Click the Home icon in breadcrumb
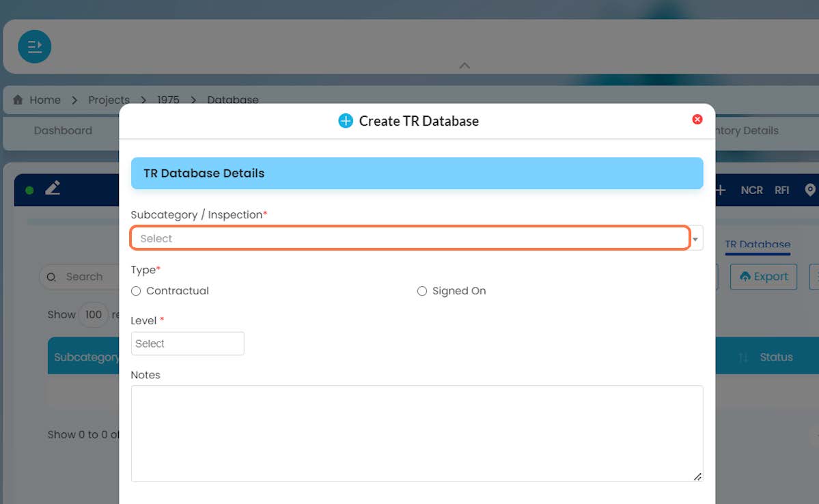The width and height of the screenshot is (819, 504). (18, 100)
